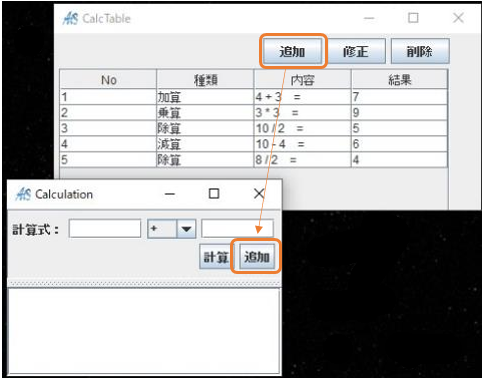
Task: Select the cell containing 4 + 3 =
Action: (302, 97)
